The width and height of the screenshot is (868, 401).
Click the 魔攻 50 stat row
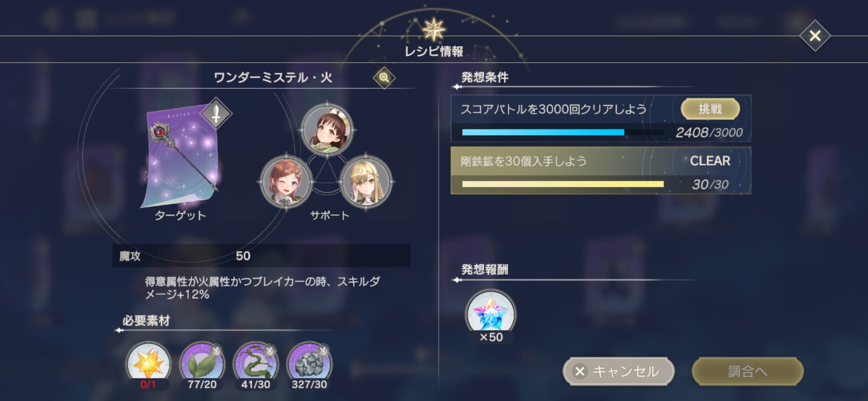pyautogui.click(x=261, y=256)
